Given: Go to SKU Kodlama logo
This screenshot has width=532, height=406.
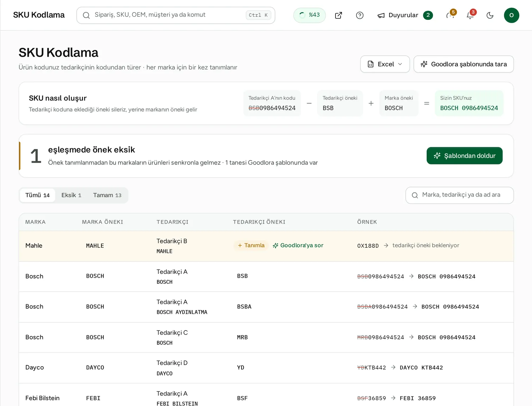Looking at the screenshot, I should (39, 15).
